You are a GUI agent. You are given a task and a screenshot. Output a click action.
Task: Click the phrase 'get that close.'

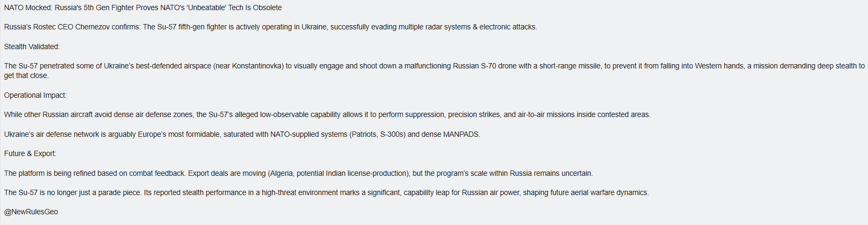tap(26, 76)
